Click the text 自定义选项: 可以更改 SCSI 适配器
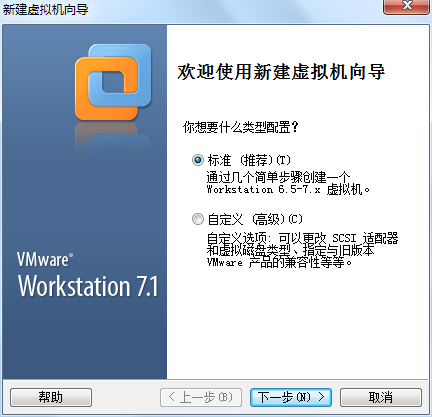432x417 pixels. pyautogui.click(x=302, y=238)
